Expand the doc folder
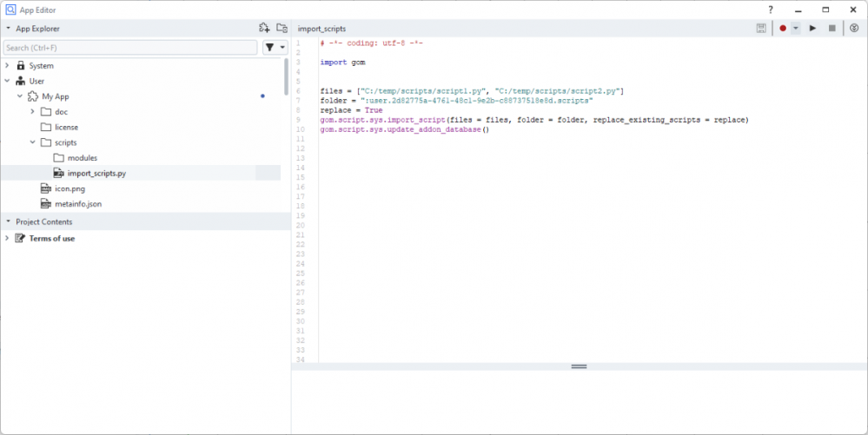Viewport: 868px width, 435px height. 33,112
